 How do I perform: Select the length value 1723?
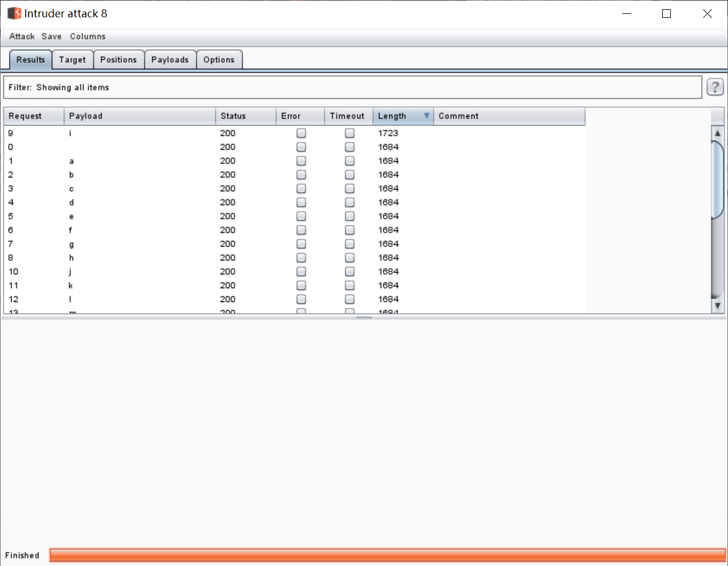click(388, 133)
